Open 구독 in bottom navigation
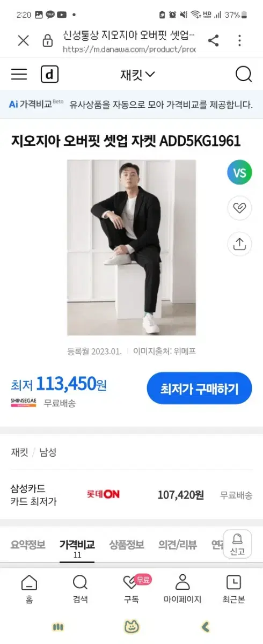Image resolution: width=263 pixels, height=644 pixels. pos(131,589)
